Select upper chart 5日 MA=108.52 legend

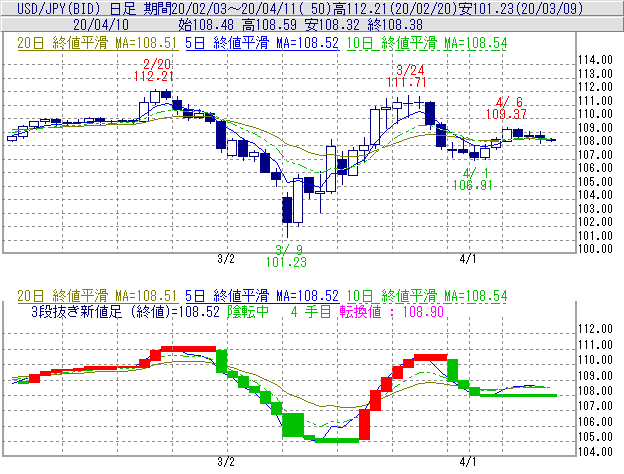[x=262, y=43]
